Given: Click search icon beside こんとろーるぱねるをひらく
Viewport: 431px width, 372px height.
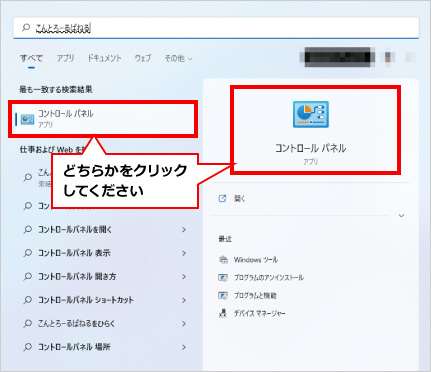Looking at the screenshot, I should (28, 324).
